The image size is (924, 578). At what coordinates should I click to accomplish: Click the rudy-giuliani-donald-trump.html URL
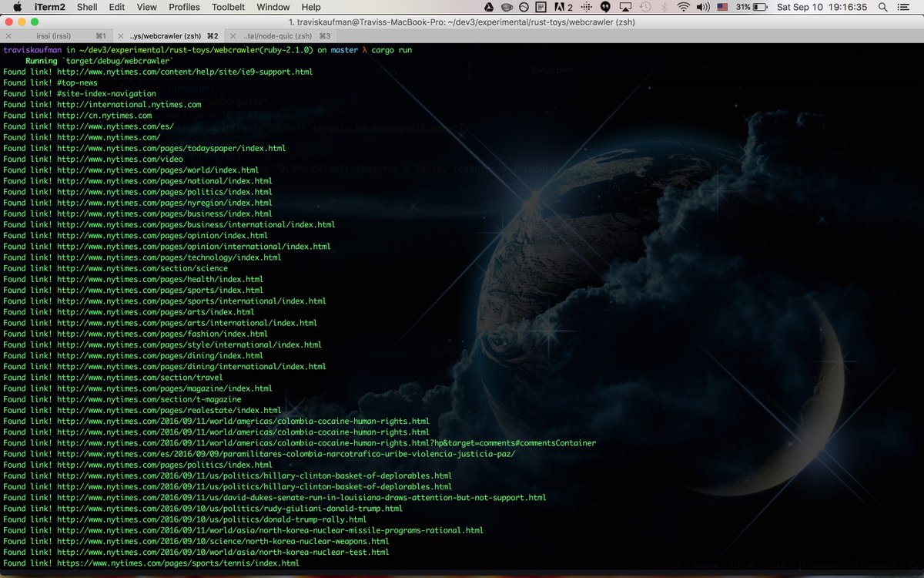point(229,509)
